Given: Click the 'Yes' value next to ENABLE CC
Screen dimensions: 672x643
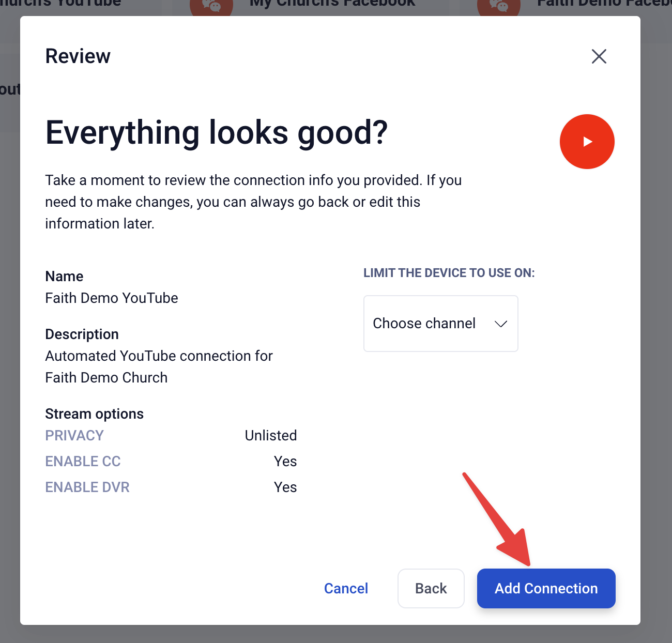Looking at the screenshot, I should (285, 461).
